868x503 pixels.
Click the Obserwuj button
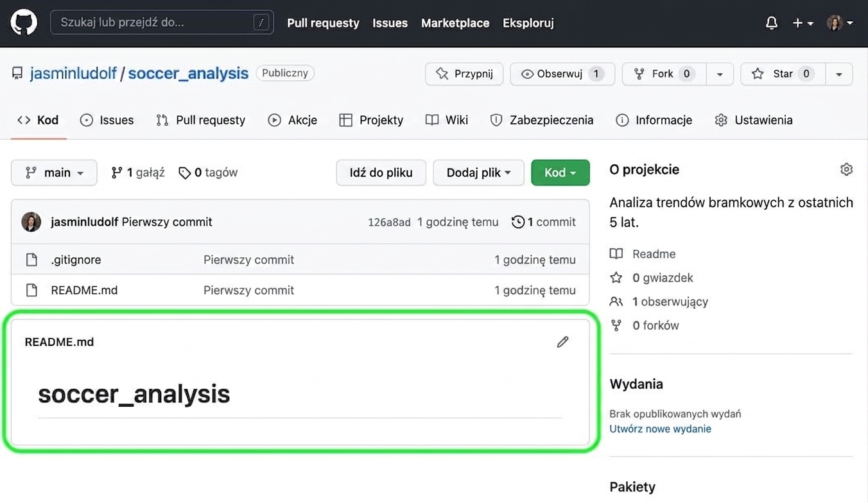click(562, 74)
